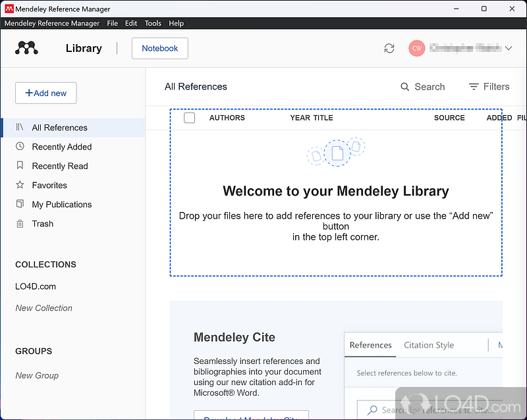Select Citation Style tab in Cite preview
527x420 pixels.
point(429,345)
